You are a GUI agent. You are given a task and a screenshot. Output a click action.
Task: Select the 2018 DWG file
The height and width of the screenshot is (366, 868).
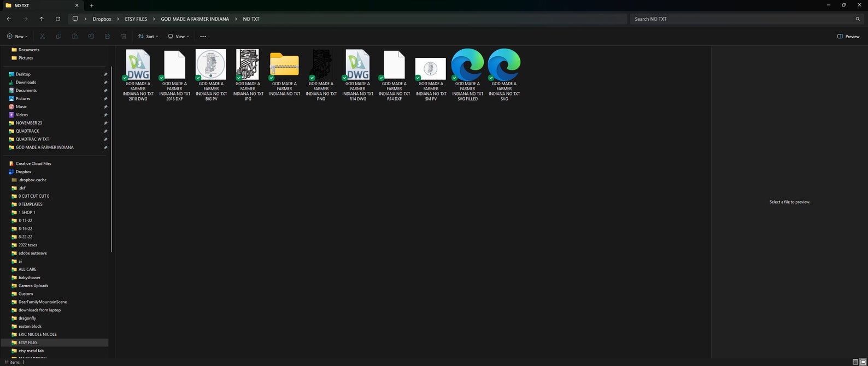138,75
